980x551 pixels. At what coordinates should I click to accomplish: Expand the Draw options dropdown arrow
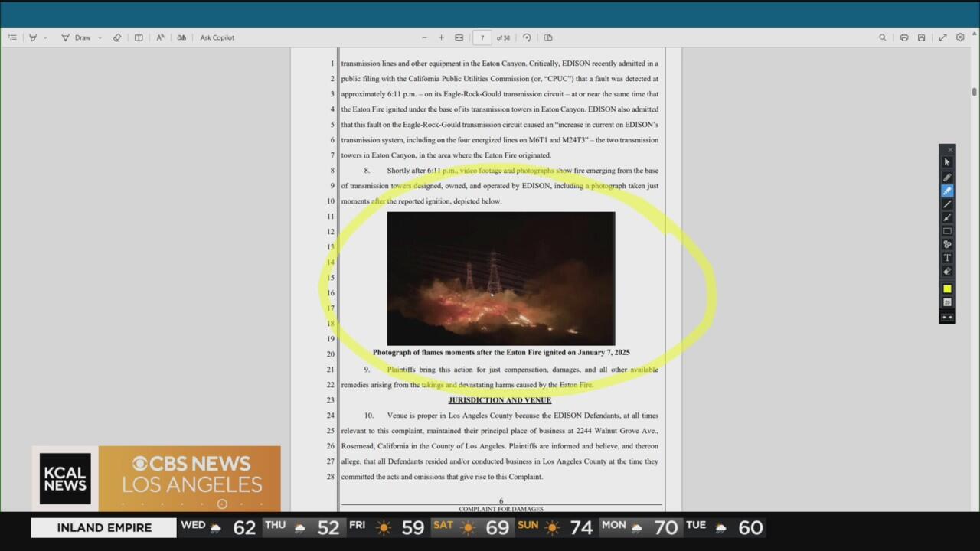tap(100, 37)
